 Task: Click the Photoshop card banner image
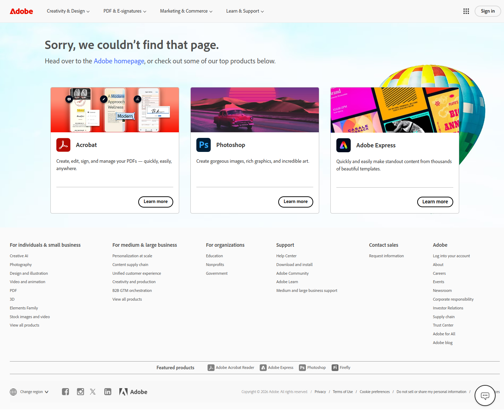tap(255, 110)
